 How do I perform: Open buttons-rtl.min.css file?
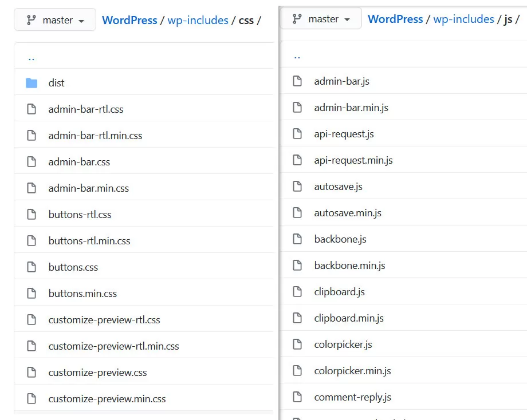point(89,241)
